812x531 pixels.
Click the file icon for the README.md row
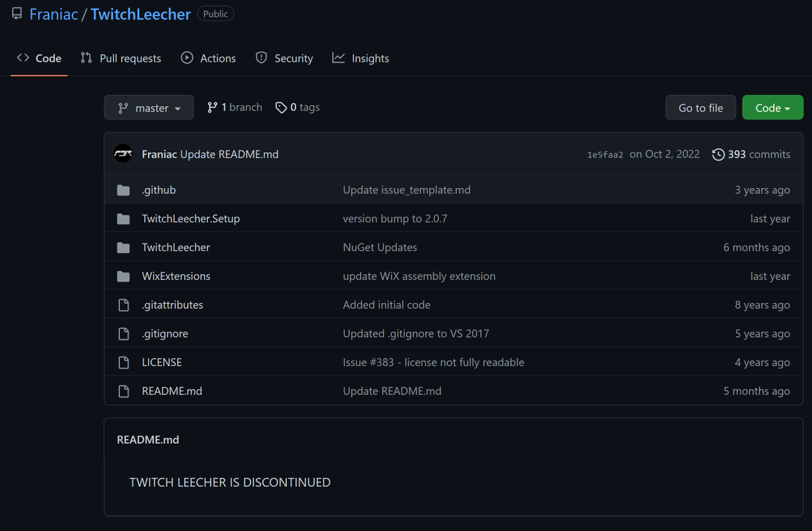point(123,391)
